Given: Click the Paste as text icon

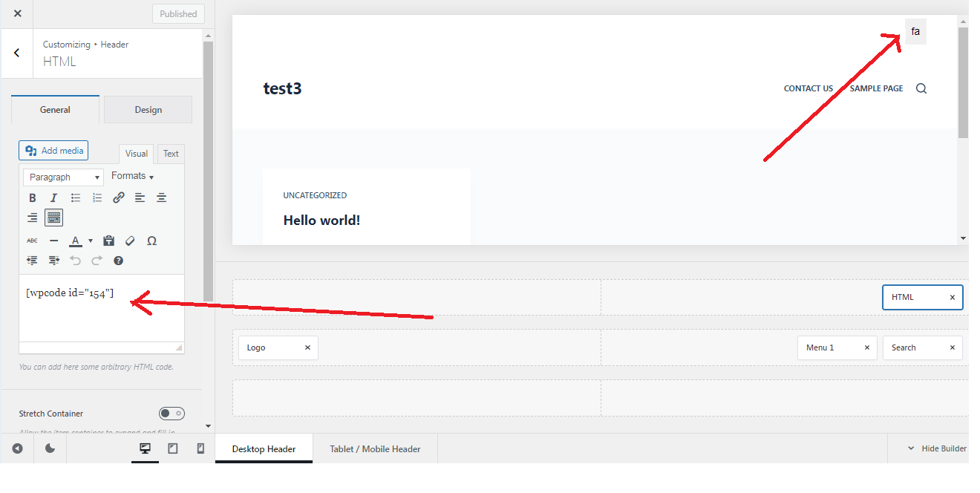Looking at the screenshot, I should click(109, 241).
